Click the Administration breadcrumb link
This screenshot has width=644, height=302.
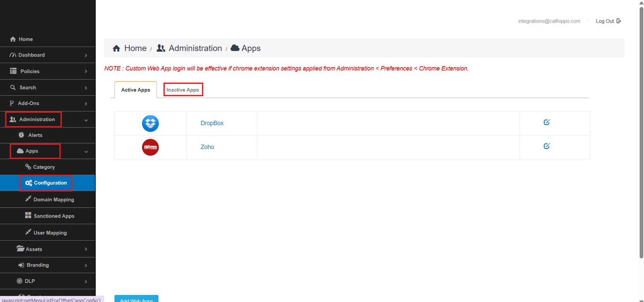tap(195, 48)
